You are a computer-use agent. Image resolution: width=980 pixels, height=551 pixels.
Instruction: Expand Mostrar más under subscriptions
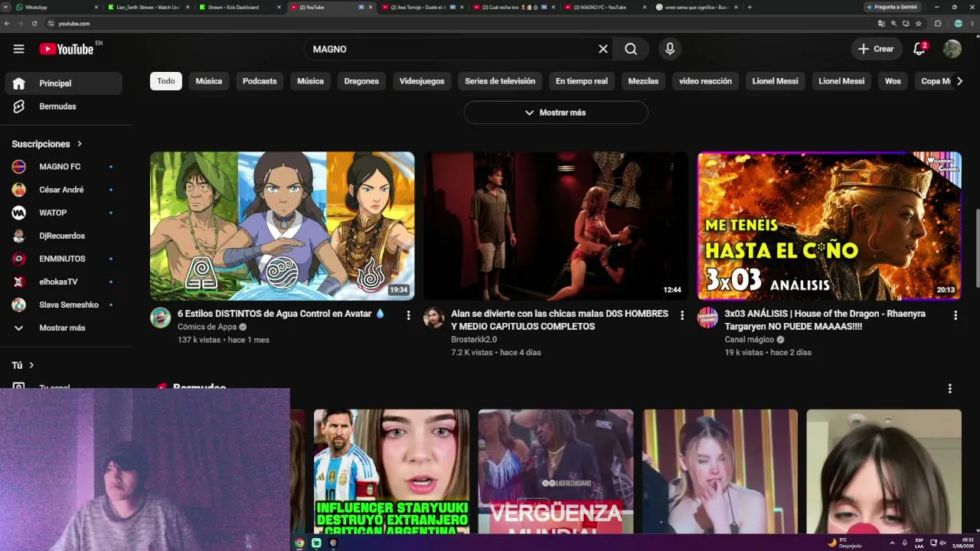[64, 328]
